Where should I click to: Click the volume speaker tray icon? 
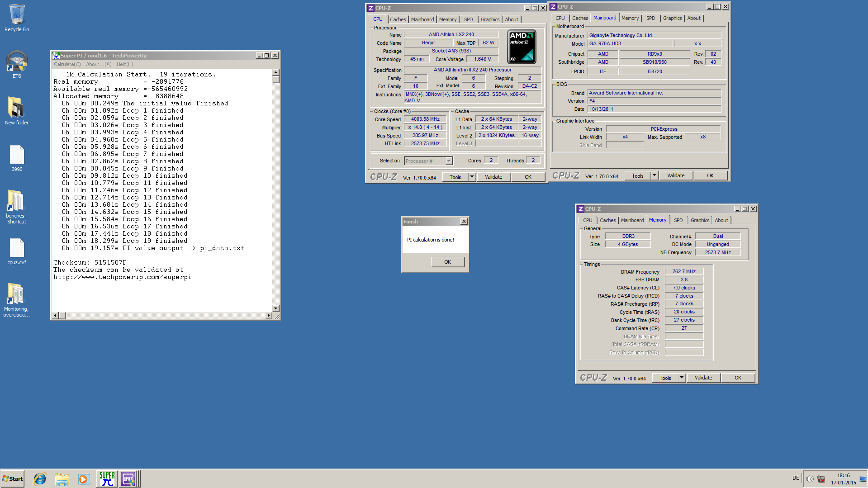tap(810, 479)
